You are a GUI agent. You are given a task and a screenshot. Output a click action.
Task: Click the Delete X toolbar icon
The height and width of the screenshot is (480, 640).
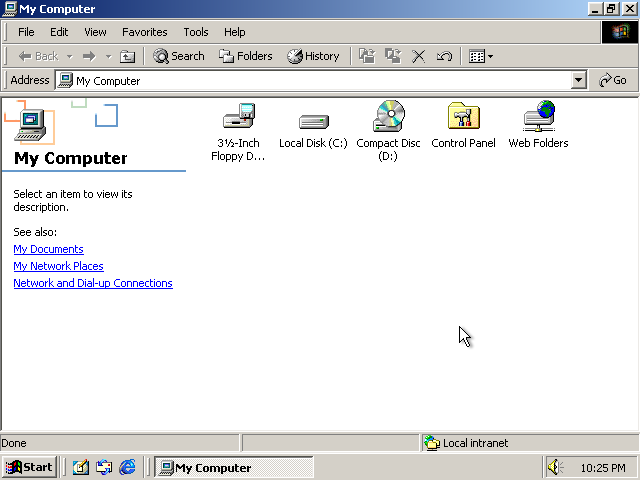(418, 56)
